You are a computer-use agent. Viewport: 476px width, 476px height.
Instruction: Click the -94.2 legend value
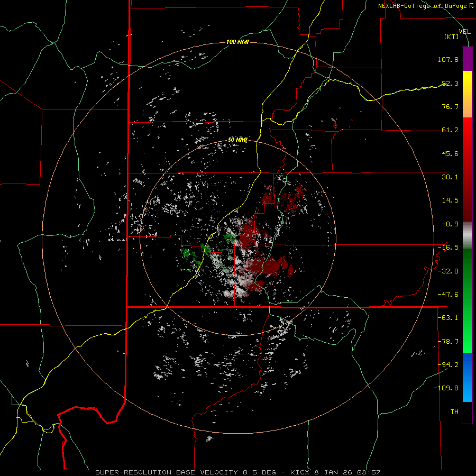448,365
